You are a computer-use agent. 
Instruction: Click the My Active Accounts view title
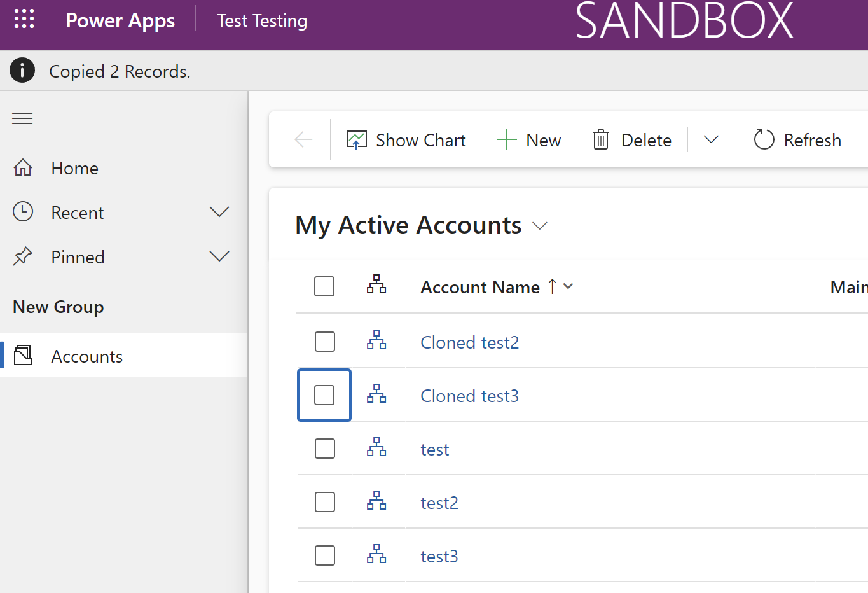point(408,225)
